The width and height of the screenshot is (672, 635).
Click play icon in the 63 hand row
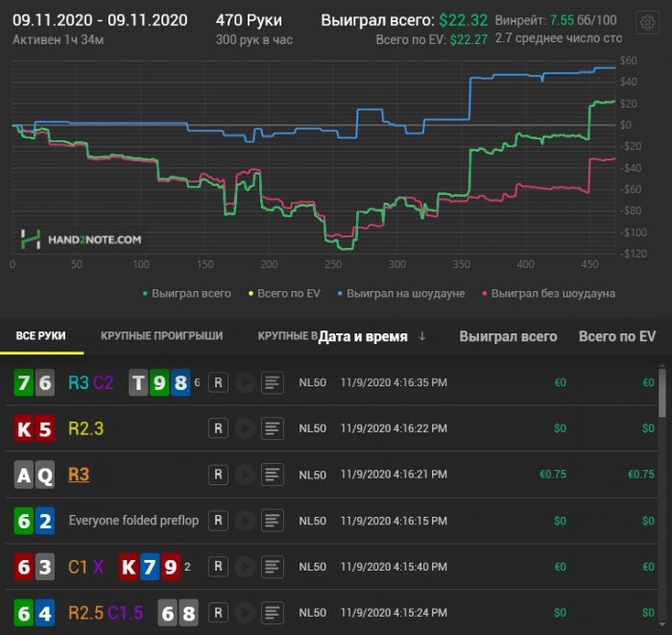tap(245, 567)
